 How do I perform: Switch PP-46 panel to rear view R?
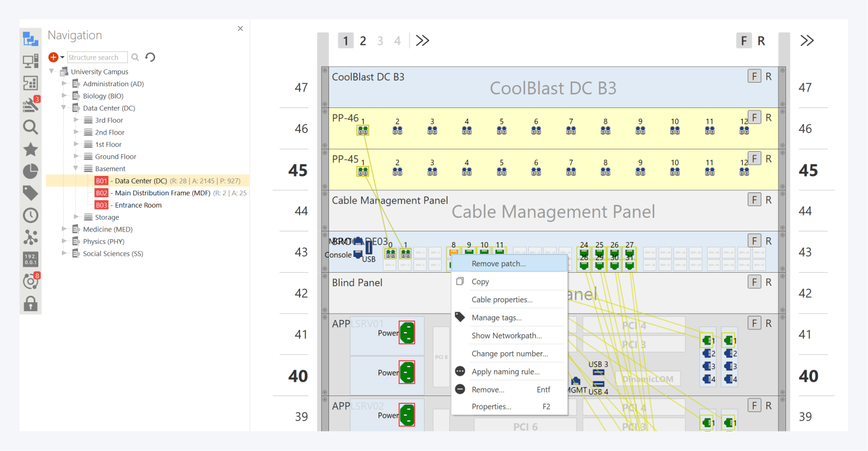point(768,117)
